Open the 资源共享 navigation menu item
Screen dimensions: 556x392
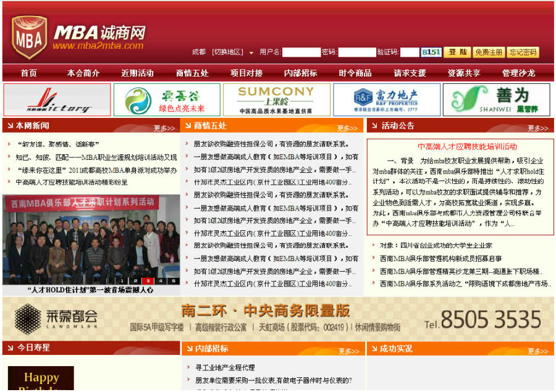coord(464,73)
